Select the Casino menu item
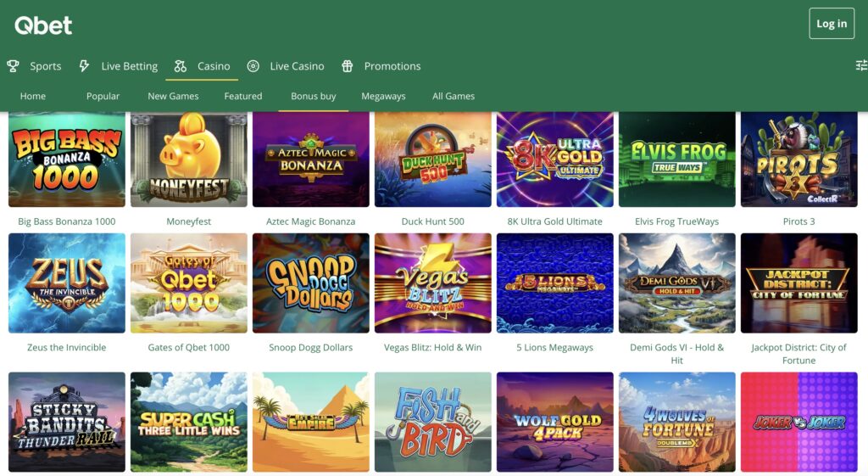 [214, 66]
